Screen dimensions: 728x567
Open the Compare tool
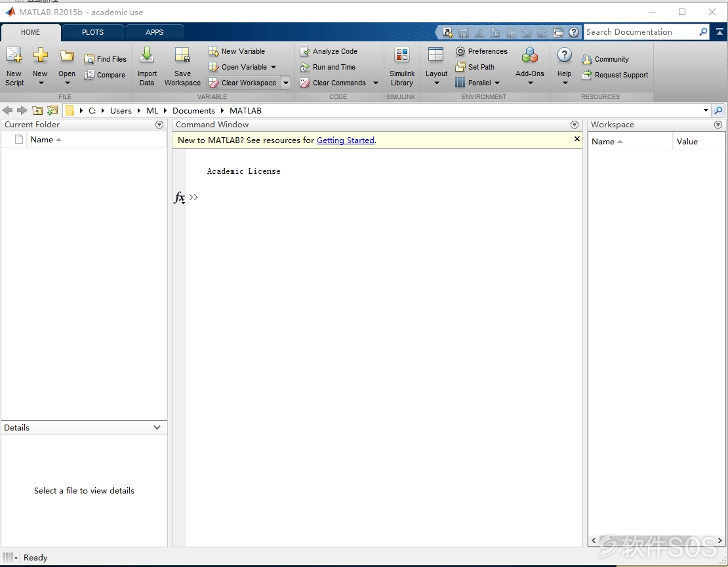[105, 75]
